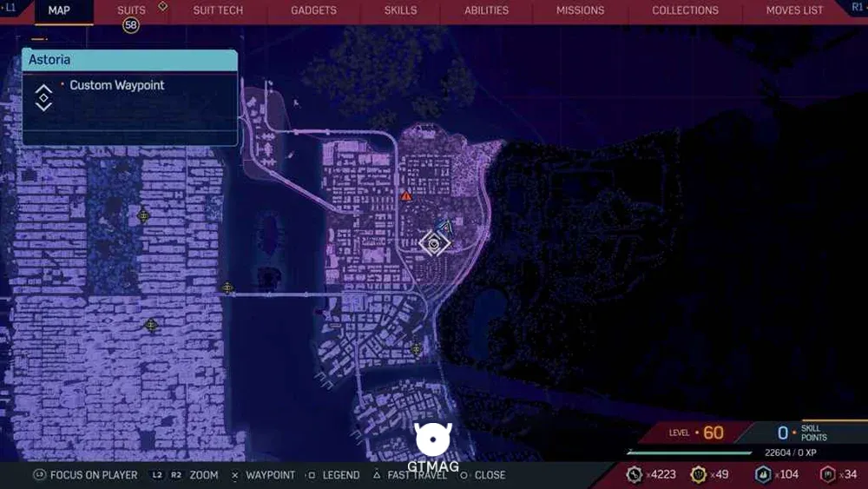The image size is (868, 489).
Task: Switch to the MISSIONS tab
Action: 580,10
